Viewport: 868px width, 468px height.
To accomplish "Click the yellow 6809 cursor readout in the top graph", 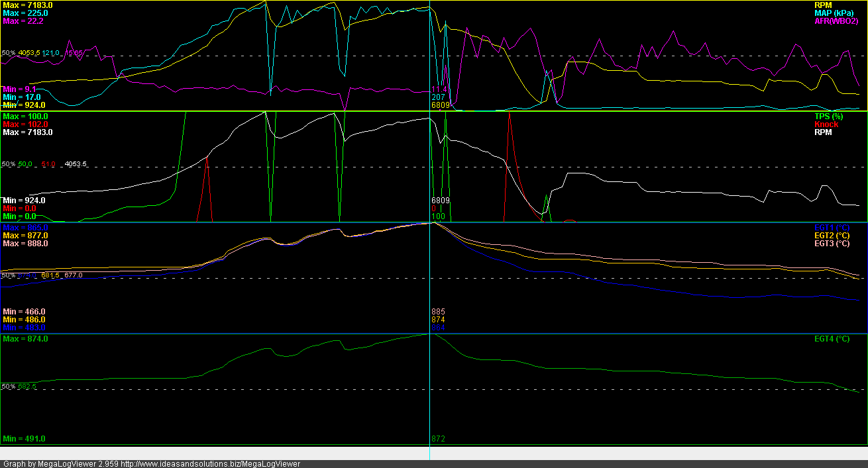I will [441, 105].
